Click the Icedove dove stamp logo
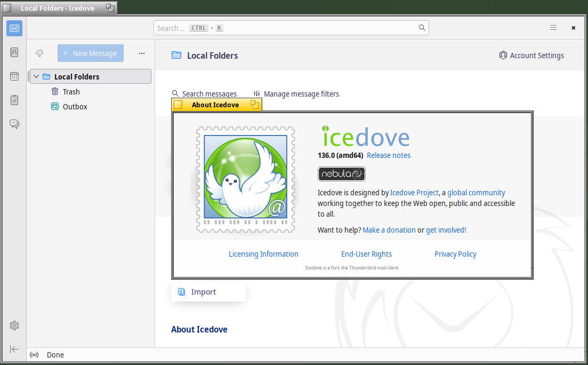This screenshot has width=588, height=365. 246,179
